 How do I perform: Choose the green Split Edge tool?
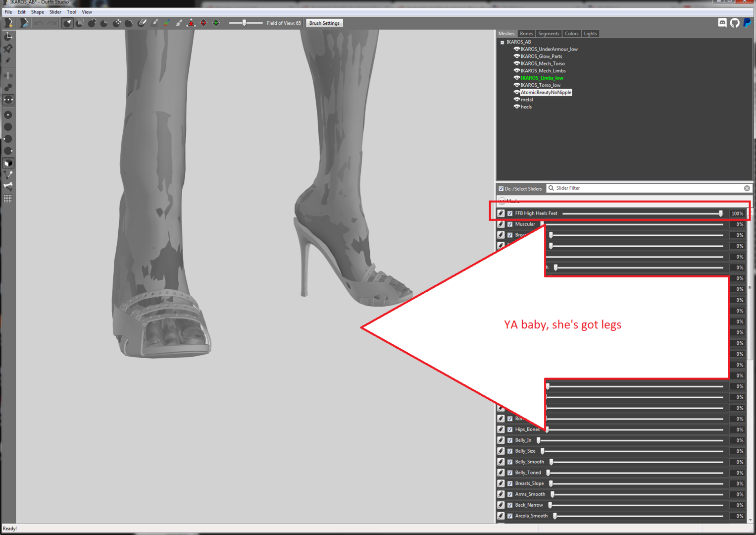[216, 23]
